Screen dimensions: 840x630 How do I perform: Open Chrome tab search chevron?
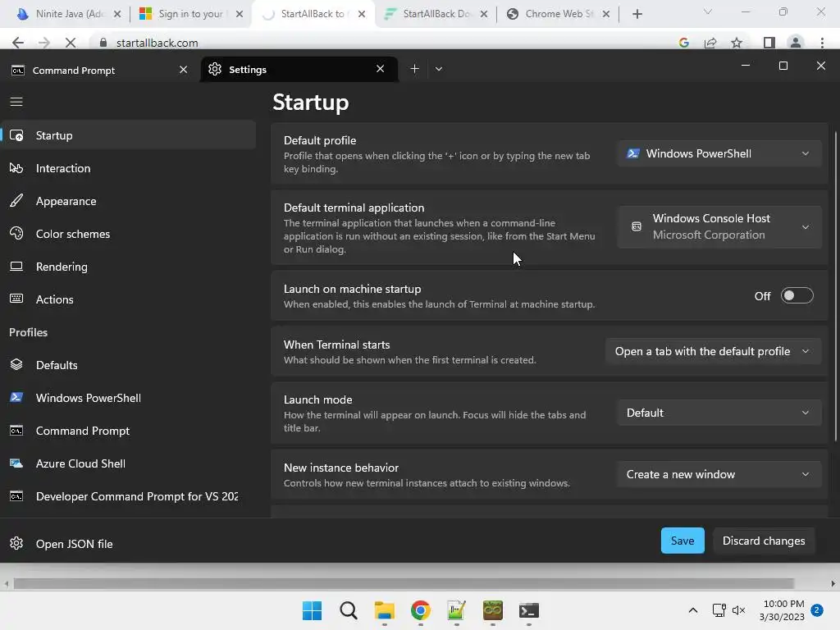point(708,11)
